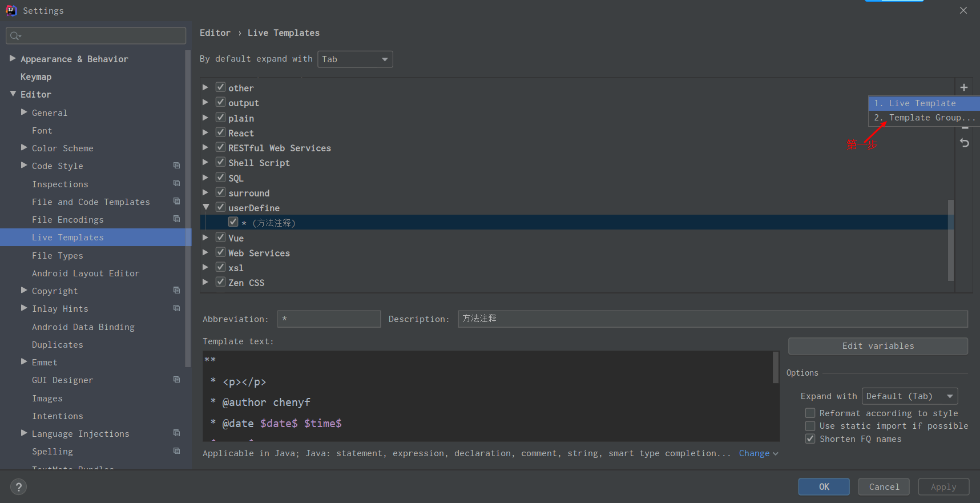Enable Reformat according to style
This screenshot has height=503, width=980.
tap(810, 413)
